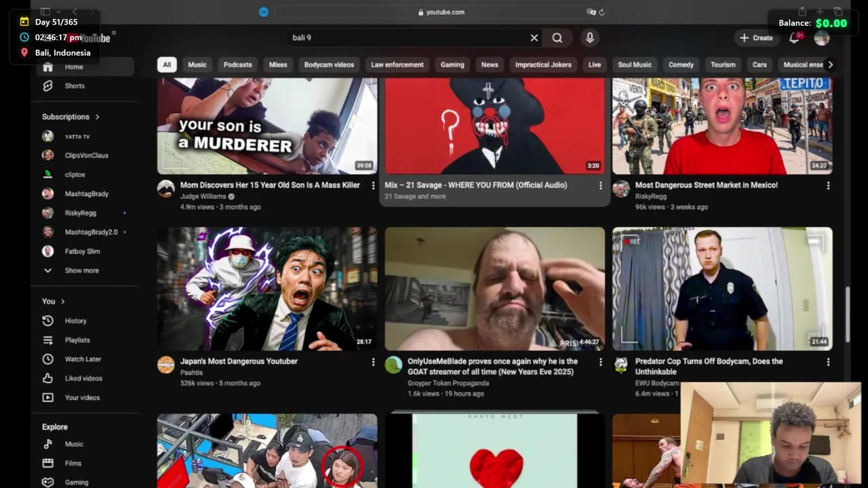The width and height of the screenshot is (868, 488).
Task: Select Impractical Jokers filter chip
Action: 543,65
